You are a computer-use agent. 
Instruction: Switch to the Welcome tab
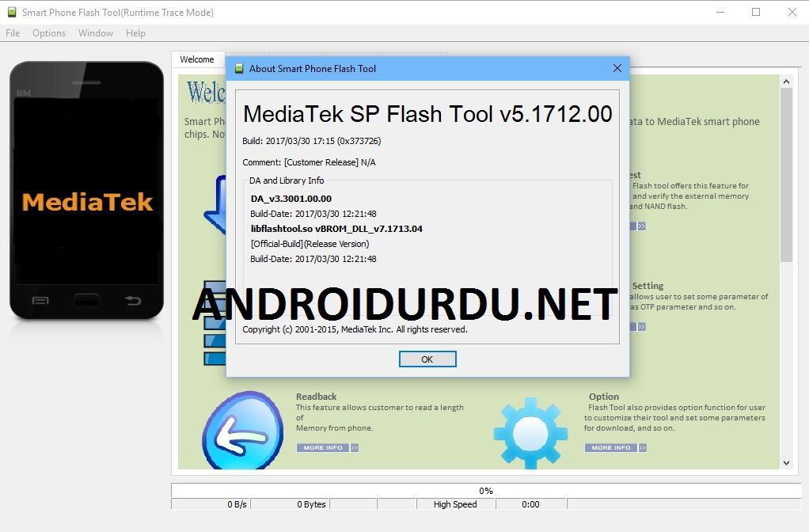click(197, 59)
